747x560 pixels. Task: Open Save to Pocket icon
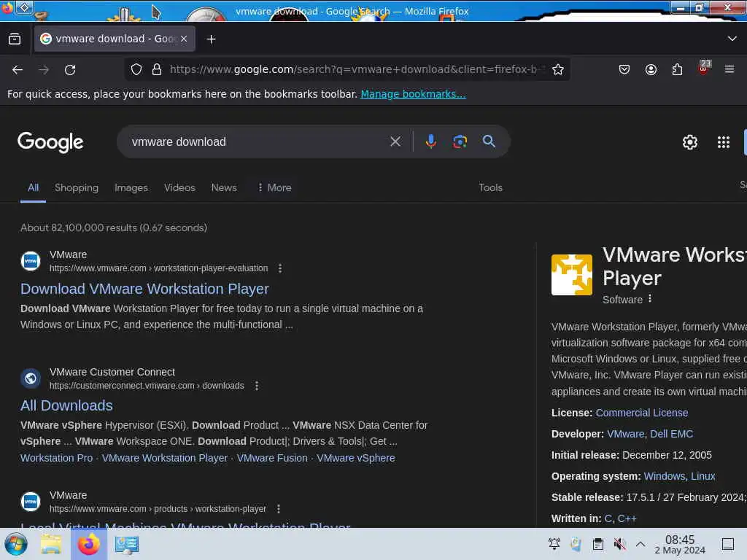(x=624, y=69)
